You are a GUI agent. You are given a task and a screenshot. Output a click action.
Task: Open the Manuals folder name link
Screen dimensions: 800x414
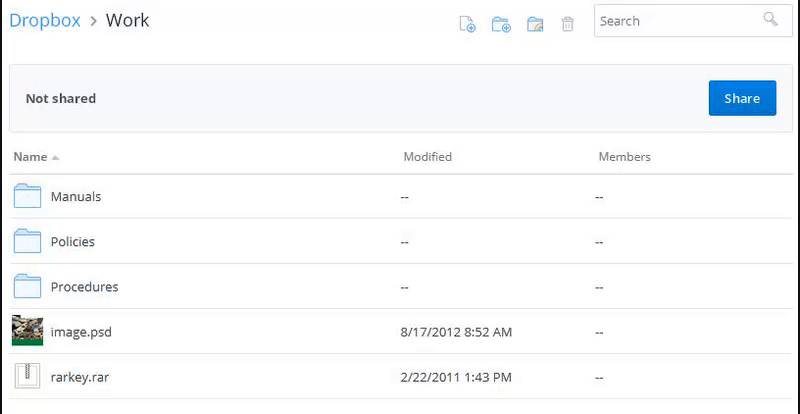tap(76, 197)
